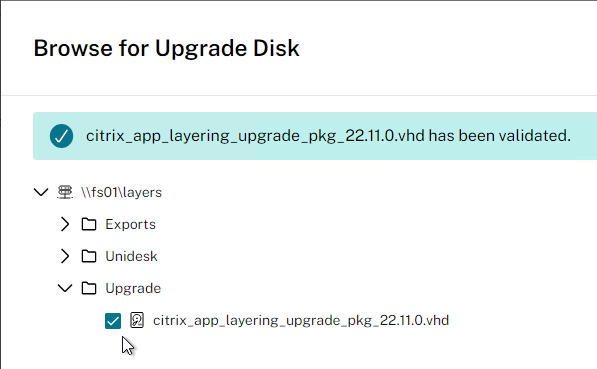Select the citrix_app_layering_upgrade_pkg_22.11.0.vhd file name
The image size is (597, 369).
[301, 321]
